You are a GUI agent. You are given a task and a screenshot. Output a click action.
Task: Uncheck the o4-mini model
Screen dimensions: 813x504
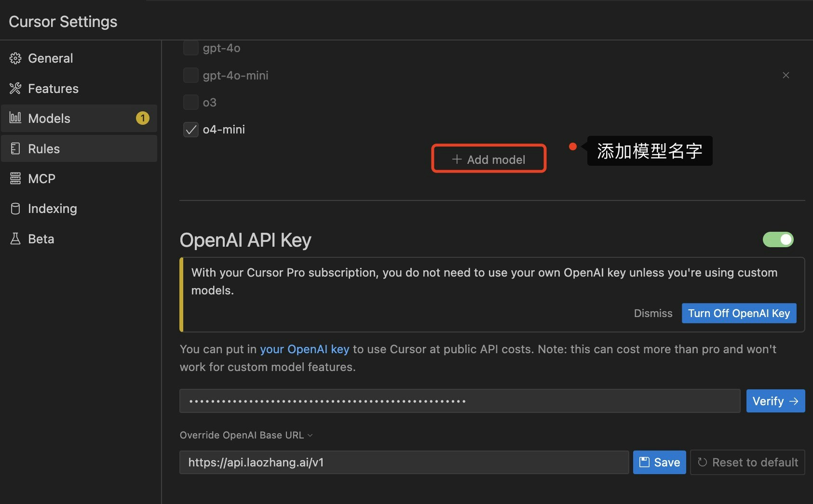[191, 129]
